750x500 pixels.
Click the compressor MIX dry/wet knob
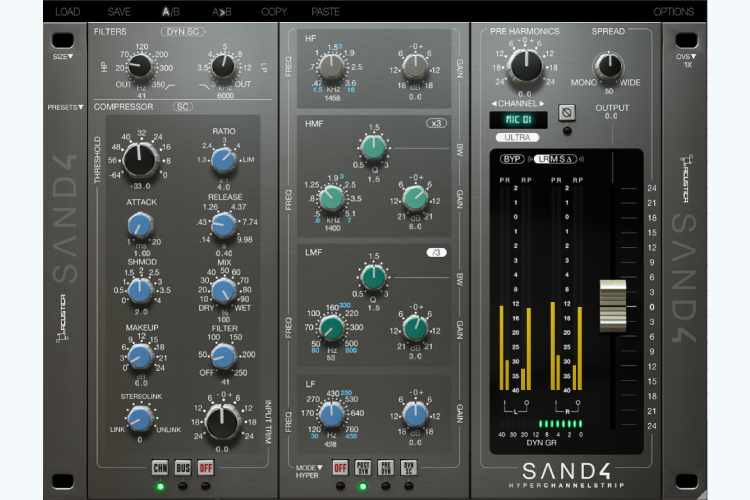pyautogui.click(x=223, y=290)
